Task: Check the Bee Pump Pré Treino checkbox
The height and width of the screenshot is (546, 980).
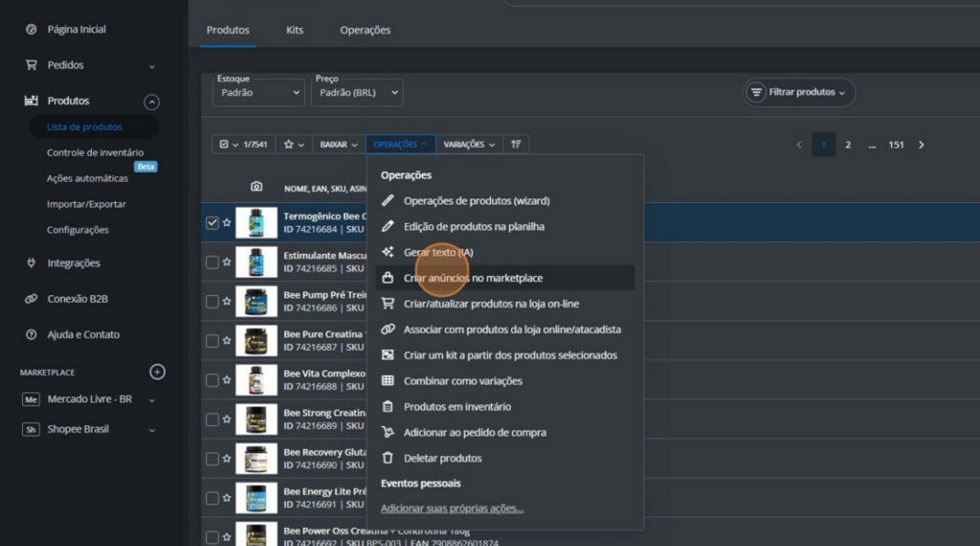Action: 212,301
